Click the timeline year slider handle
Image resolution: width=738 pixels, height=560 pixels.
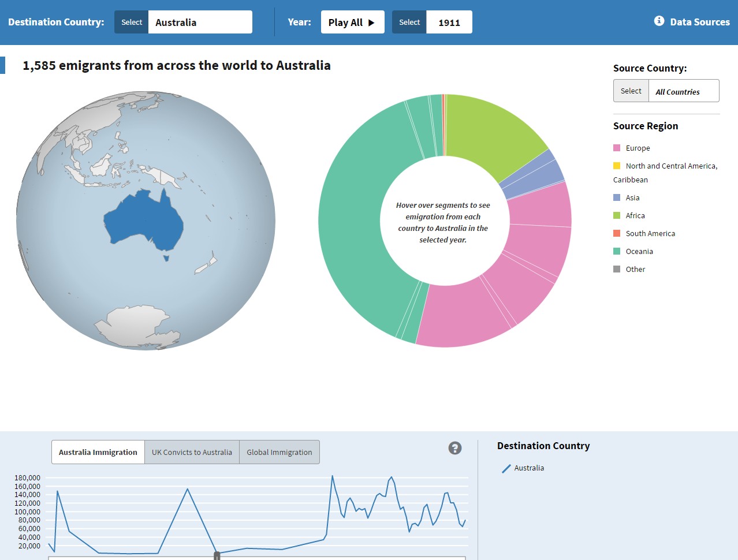(x=217, y=556)
